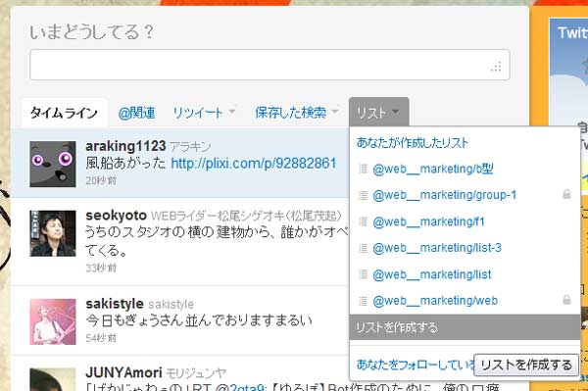Open sakistyle's pink avatar
Screen dimensions: 588x391
tap(53, 321)
